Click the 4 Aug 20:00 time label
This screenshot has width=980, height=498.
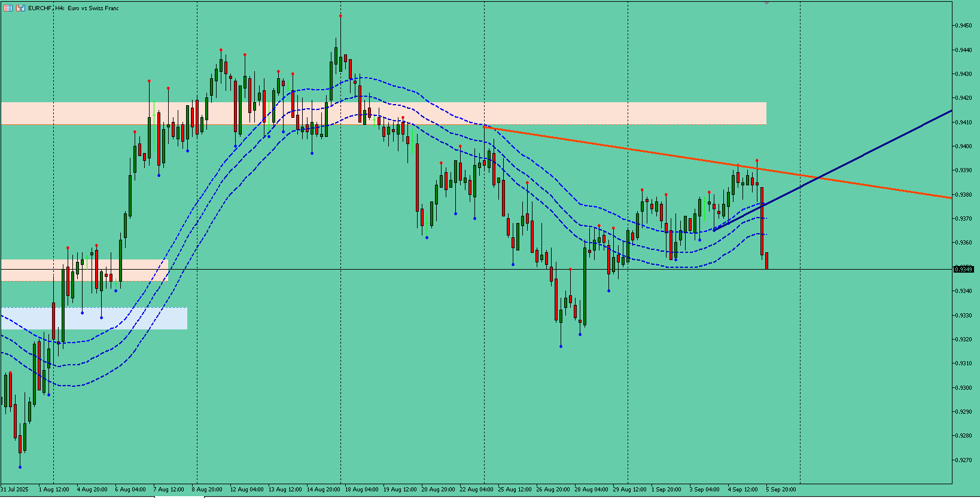point(92,489)
